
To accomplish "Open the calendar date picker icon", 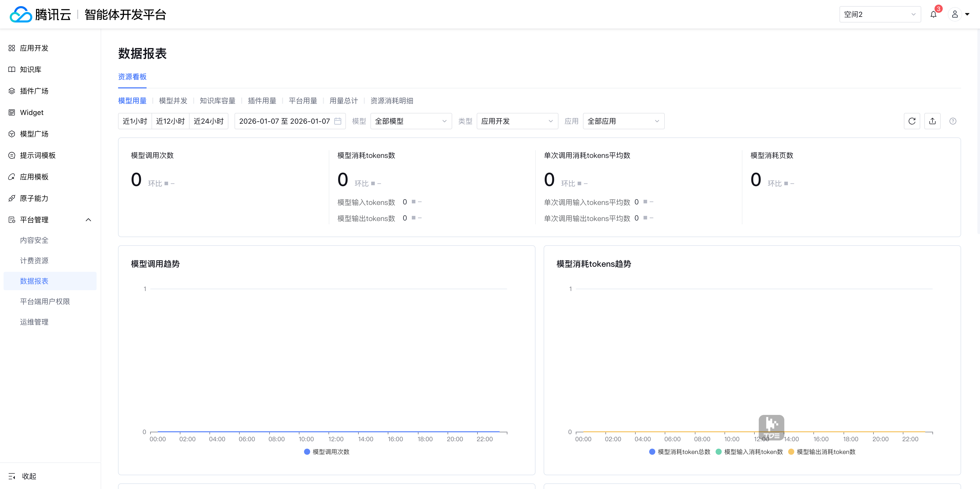I will [x=337, y=121].
